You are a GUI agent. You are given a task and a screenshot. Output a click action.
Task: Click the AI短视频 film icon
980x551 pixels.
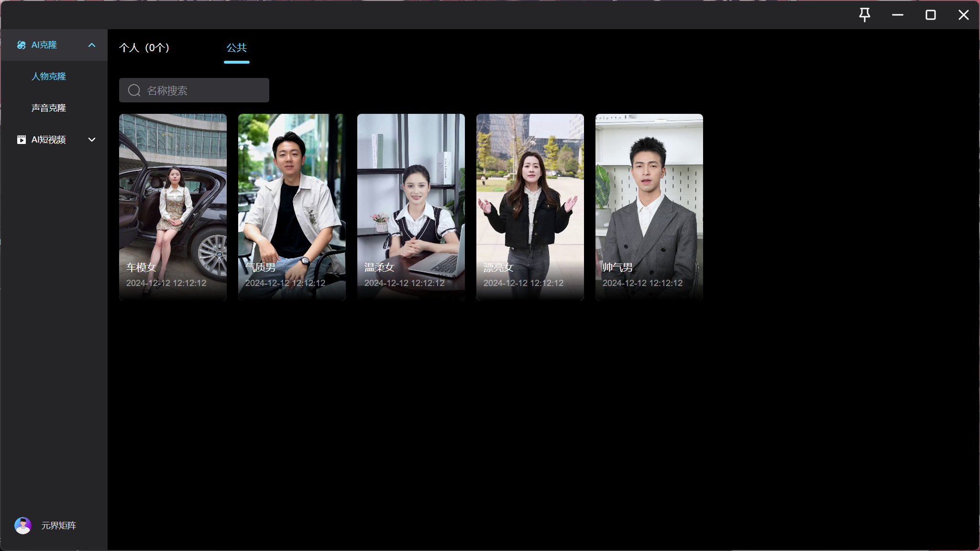[21, 140]
